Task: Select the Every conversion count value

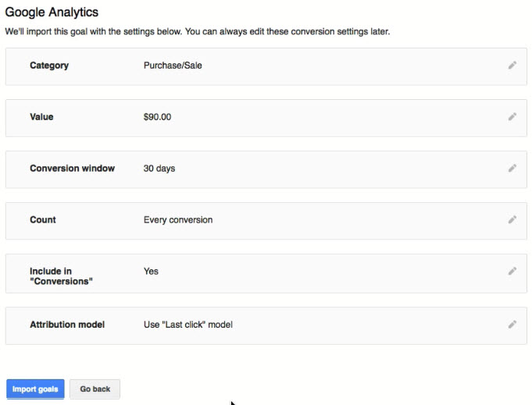Action: (178, 220)
